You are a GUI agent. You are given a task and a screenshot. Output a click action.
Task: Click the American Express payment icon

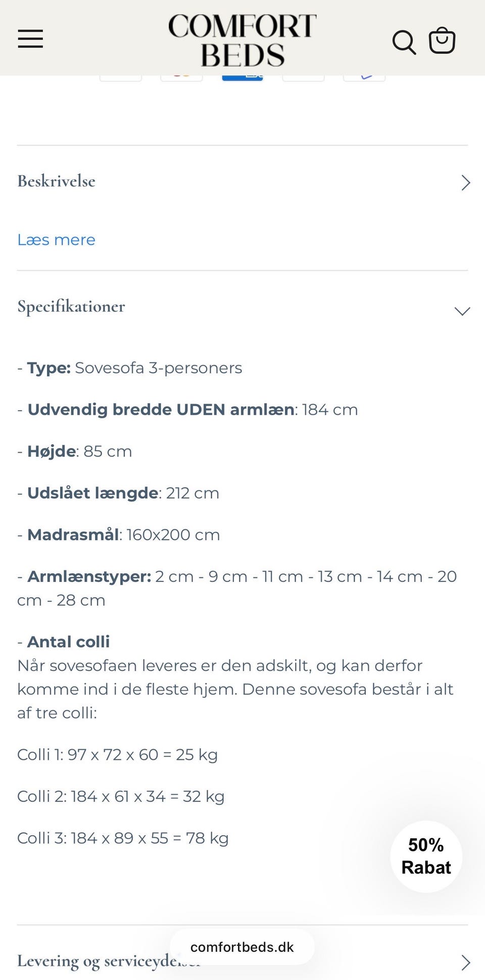pos(243,77)
